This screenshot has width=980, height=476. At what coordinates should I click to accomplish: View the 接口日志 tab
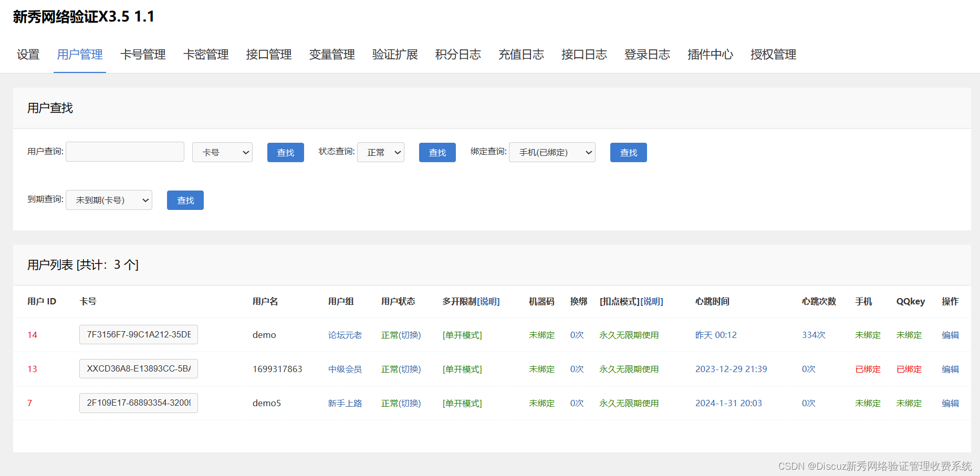[584, 55]
